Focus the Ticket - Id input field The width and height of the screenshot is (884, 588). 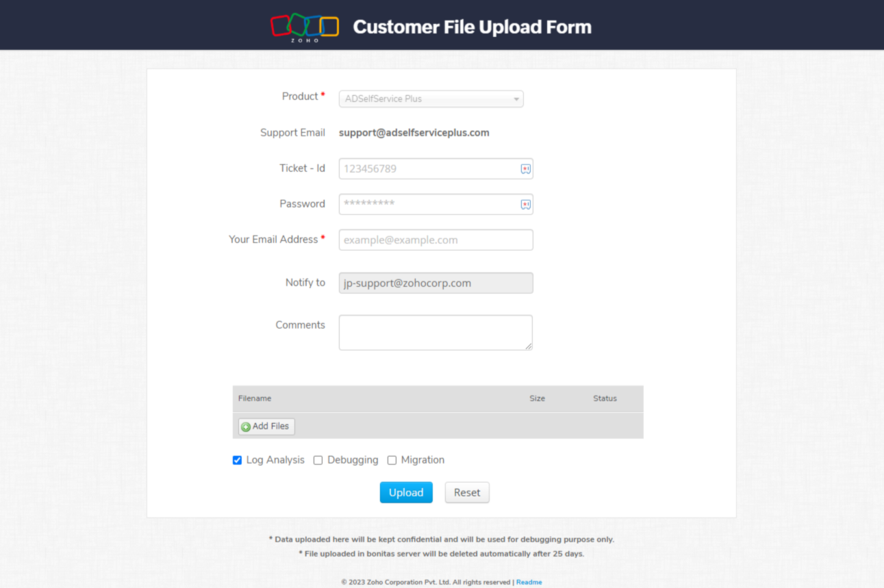click(428, 169)
